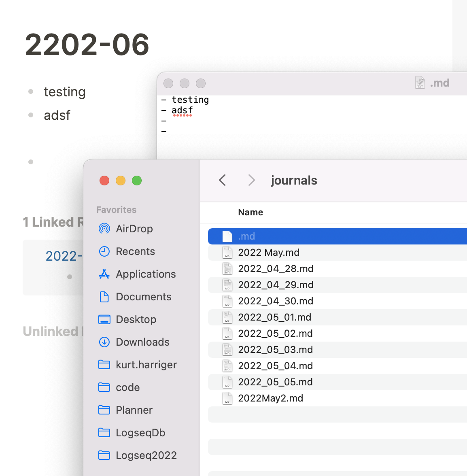Close the Finder window
The height and width of the screenshot is (476, 467).
pyautogui.click(x=104, y=181)
